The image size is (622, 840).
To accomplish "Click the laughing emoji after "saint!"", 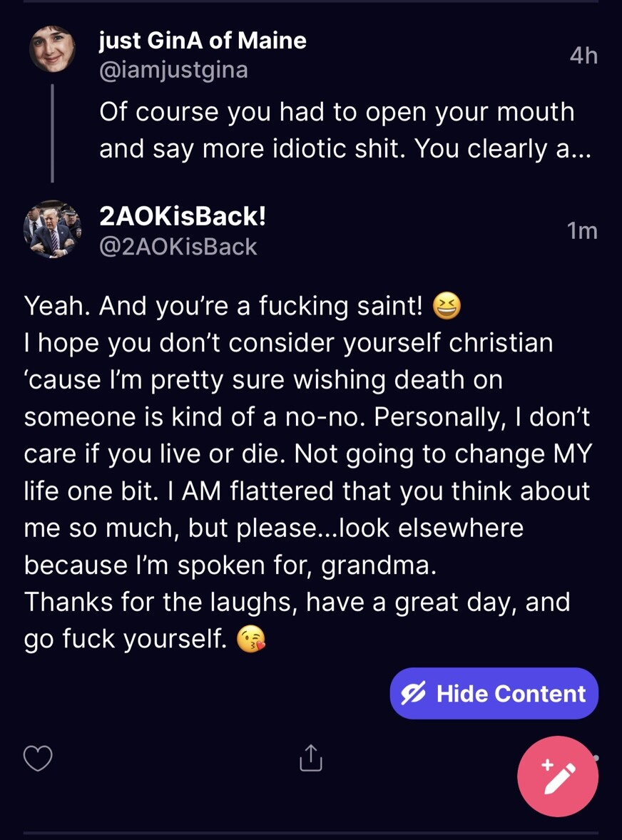I will point(447,307).
